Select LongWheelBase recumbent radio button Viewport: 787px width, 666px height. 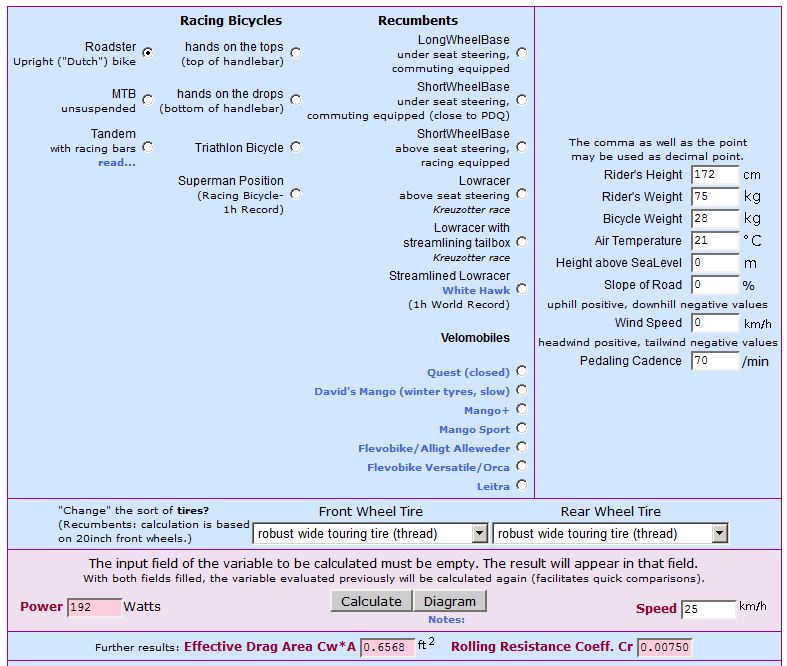click(522, 53)
